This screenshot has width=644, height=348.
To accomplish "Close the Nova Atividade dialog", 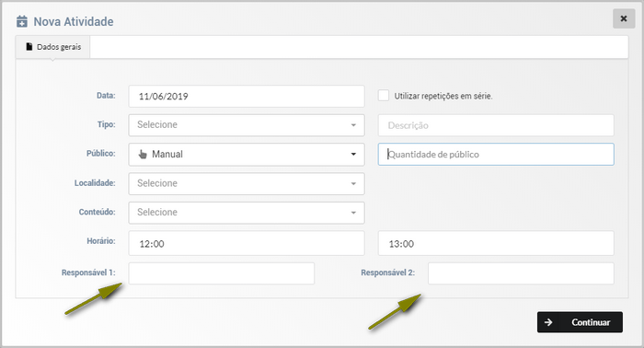I will (624, 18).
